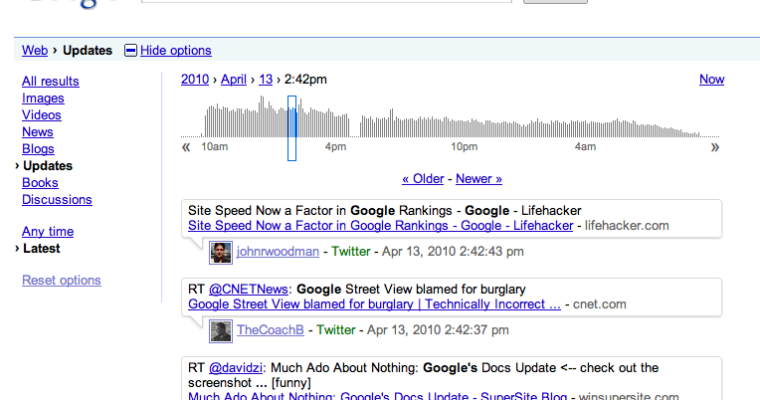Screen dimensions: 760x400
Task: Click the minus icon beside Hide options
Action: (x=130, y=50)
